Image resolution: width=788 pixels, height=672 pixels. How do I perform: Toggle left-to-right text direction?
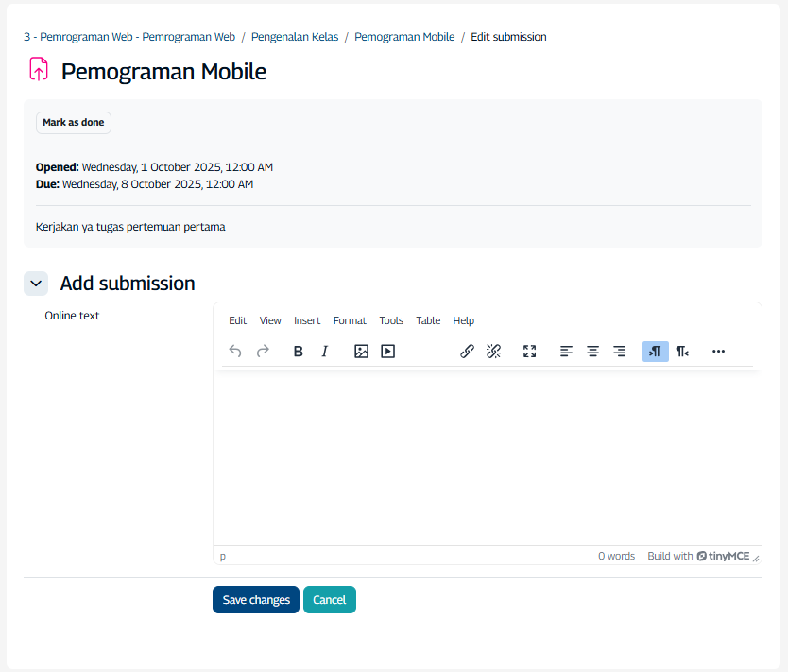(655, 352)
